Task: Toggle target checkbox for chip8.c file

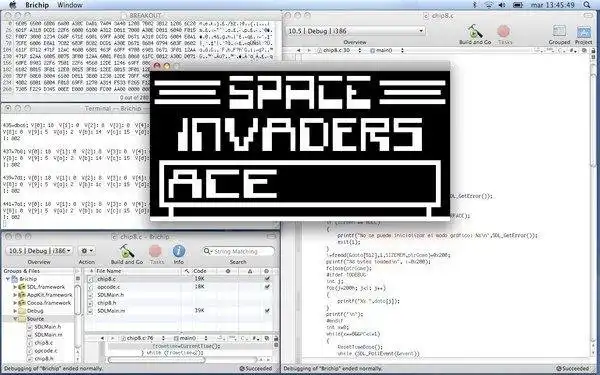Action: coord(267,279)
